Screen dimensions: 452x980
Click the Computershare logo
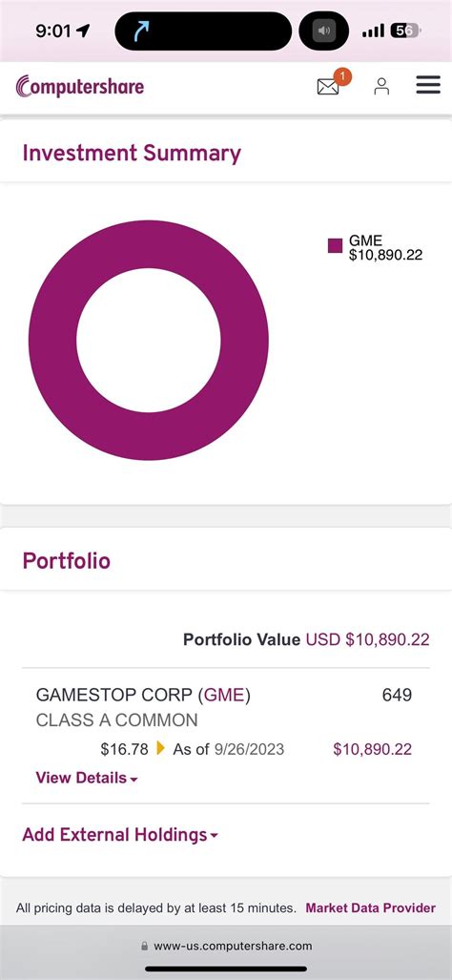(x=80, y=86)
